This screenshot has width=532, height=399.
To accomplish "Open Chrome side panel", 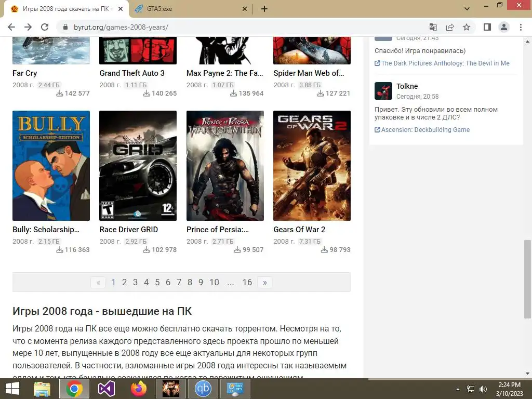I will click(x=487, y=27).
